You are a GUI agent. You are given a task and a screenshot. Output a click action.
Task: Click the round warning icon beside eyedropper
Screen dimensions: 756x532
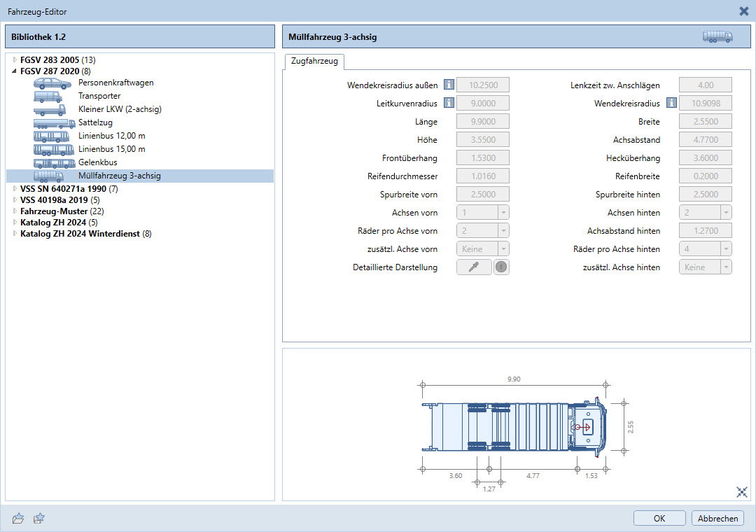point(501,267)
